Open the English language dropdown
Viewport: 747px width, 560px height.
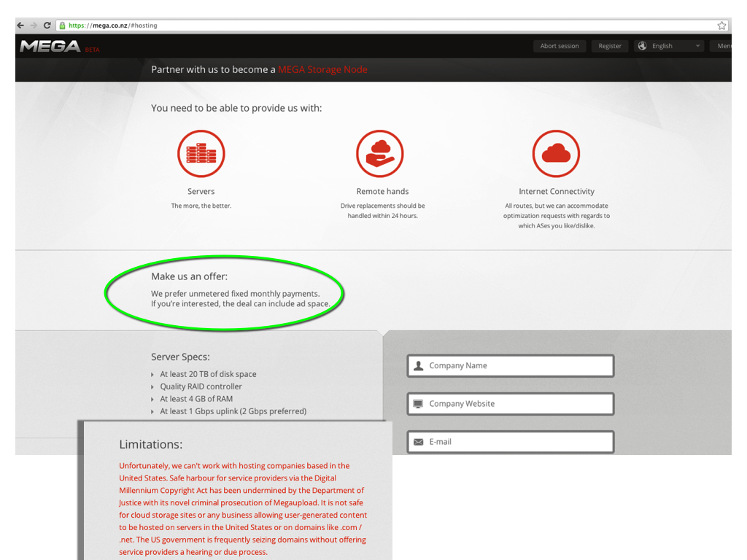pyautogui.click(x=669, y=46)
